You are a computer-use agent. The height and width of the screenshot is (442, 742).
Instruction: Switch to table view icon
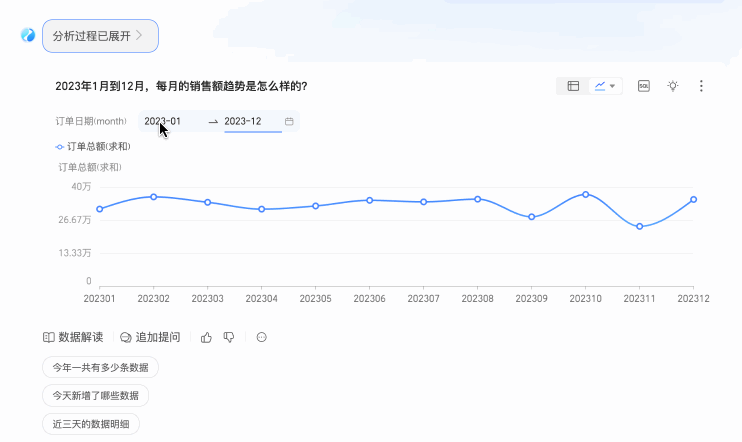[x=573, y=86]
